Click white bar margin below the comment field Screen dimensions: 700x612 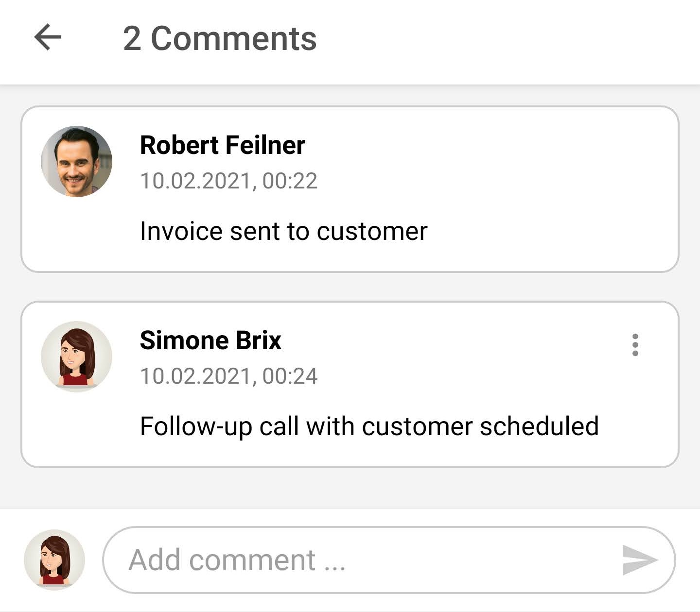coord(350,602)
